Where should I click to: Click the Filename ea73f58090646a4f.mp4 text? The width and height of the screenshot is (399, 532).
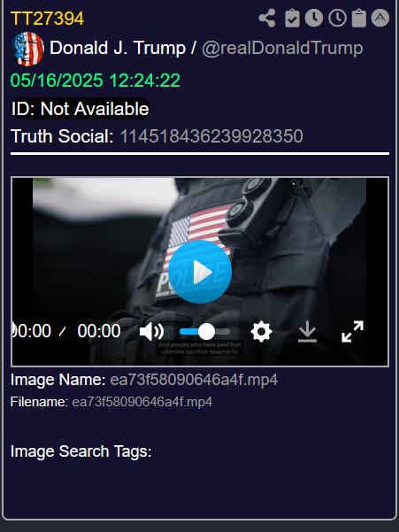(x=142, y=402)
